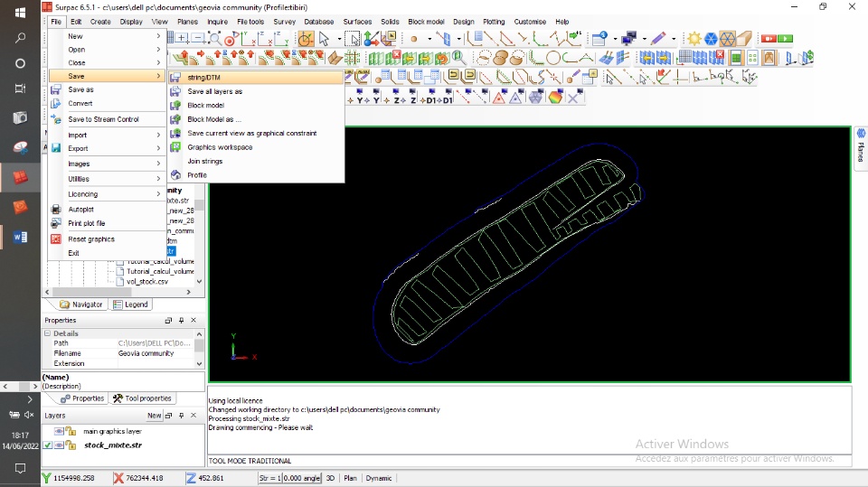Open the pointer tool dropdown arrow

click(x=339, y=39)
